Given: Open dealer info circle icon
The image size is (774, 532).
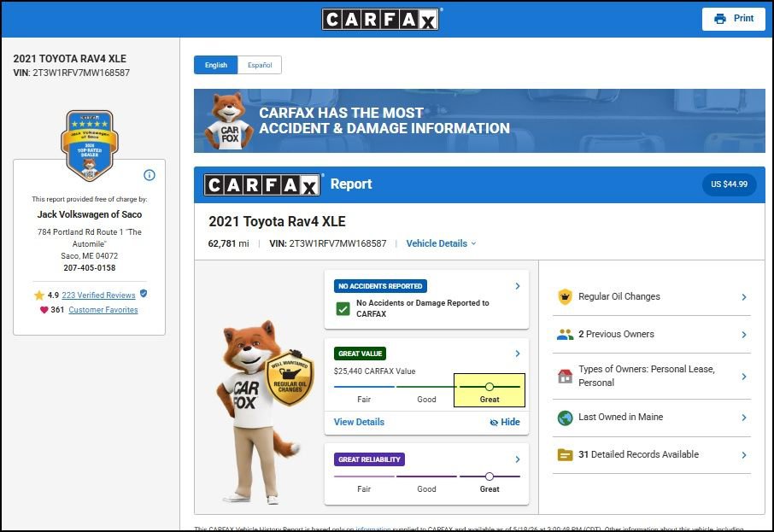Looking at the screenshot, I should (149, 175).
